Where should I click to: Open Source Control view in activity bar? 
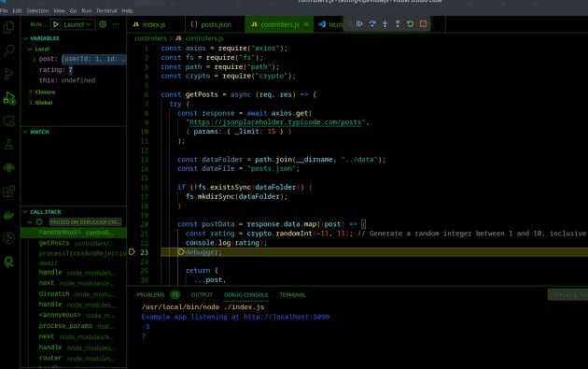point(8,74)
